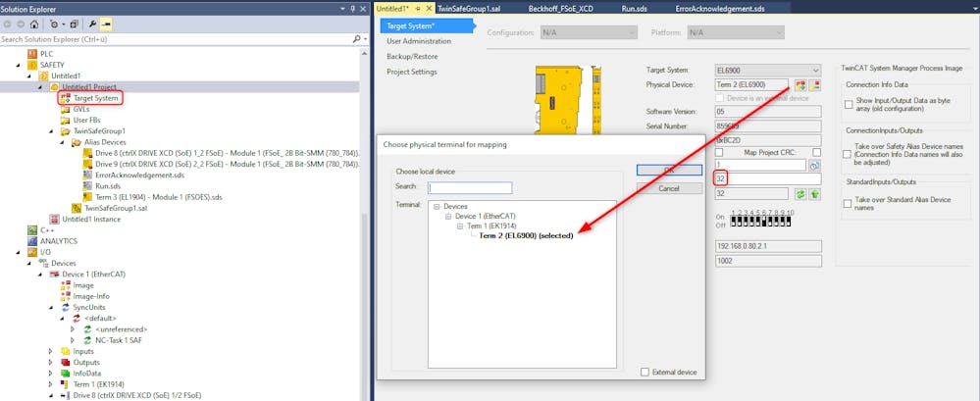980x401 pixels.
Task: Switch to the Run.sds document tab
Action: tap(635, 9)
